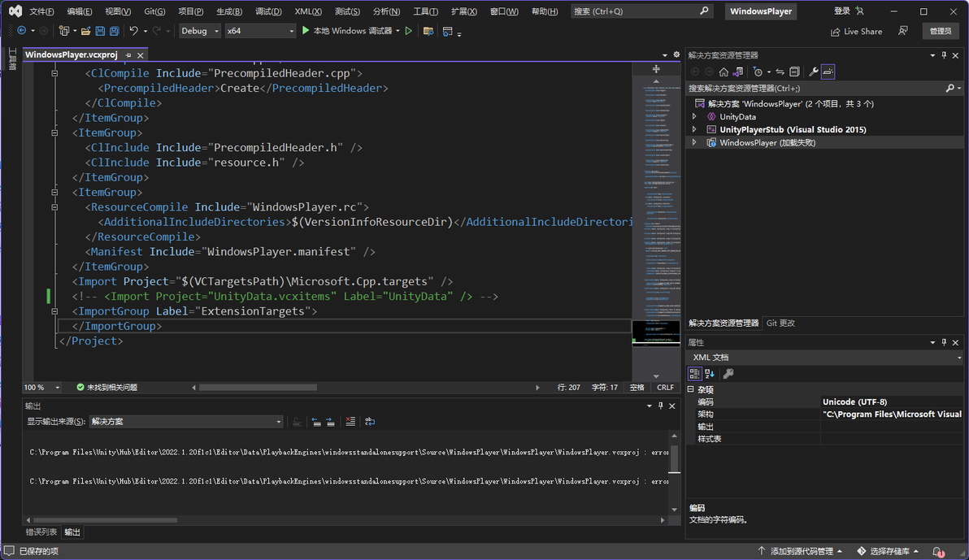This screenshot has width=969, height=560.
Task: Go to next message in Output panel
Action: coord(331,422)
